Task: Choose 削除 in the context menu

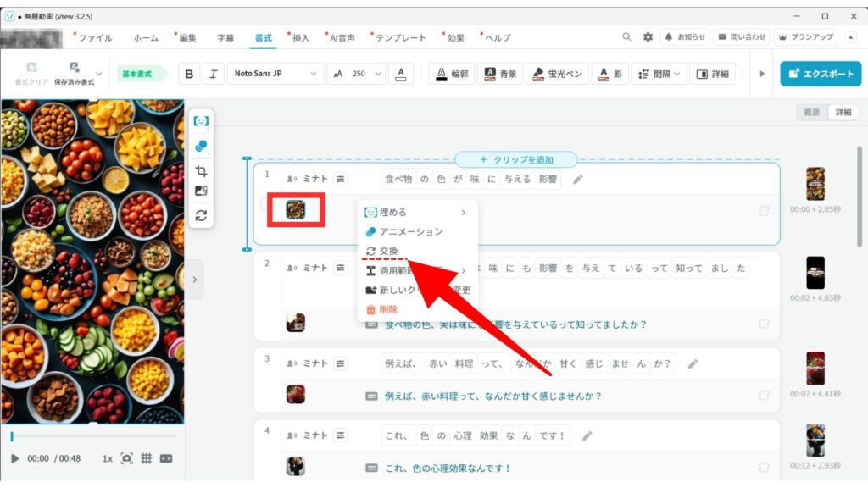Action: [387, 310]
